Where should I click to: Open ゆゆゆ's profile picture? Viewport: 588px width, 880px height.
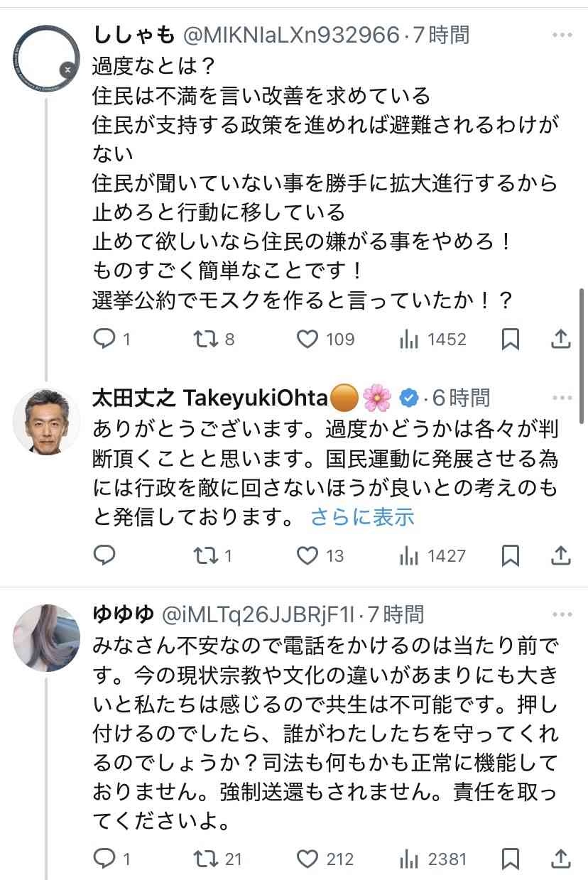(x=47, y=638)
